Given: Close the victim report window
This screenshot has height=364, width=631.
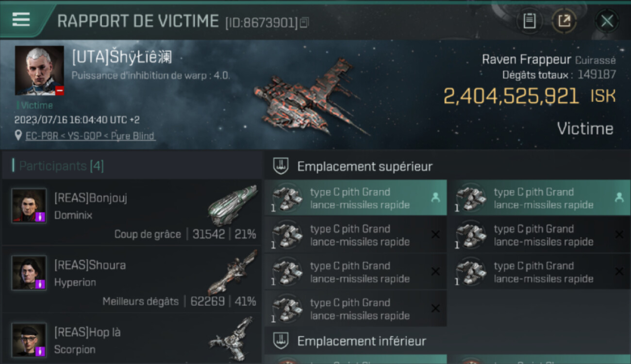Looking at the screenshot, I should pos(607,21).
